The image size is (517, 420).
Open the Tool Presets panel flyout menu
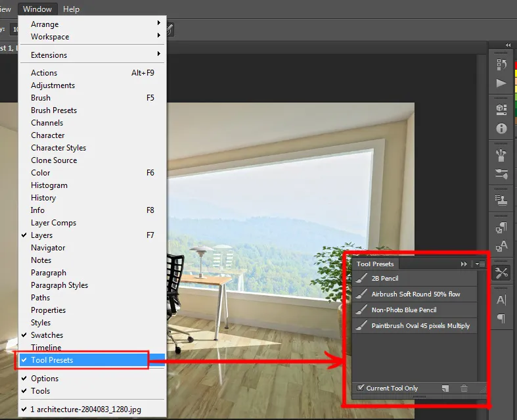pyautogui.click(x=480, y=264)
